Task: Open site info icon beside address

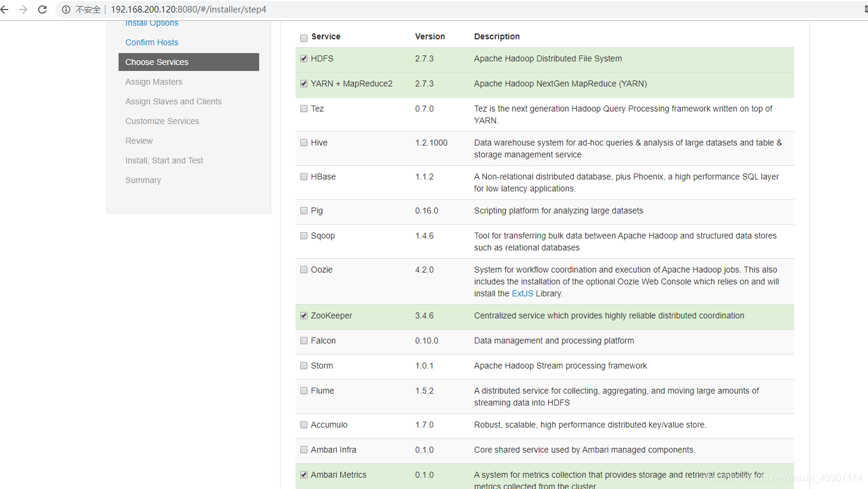Action: pos(66,10)
